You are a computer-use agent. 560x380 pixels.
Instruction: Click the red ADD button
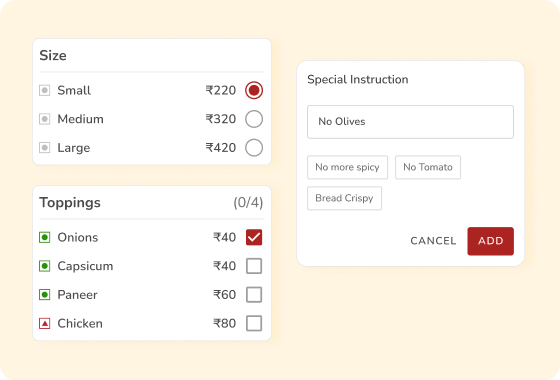click(x=490, y=241)
